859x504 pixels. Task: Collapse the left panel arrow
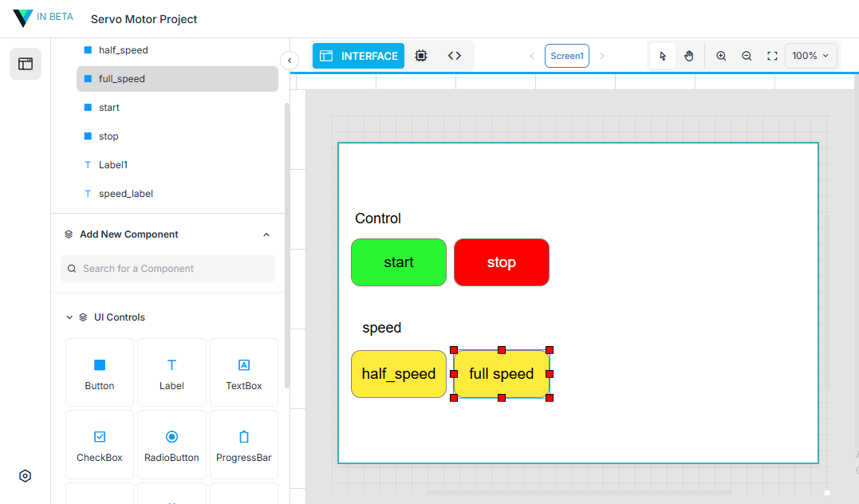(290, 61)
